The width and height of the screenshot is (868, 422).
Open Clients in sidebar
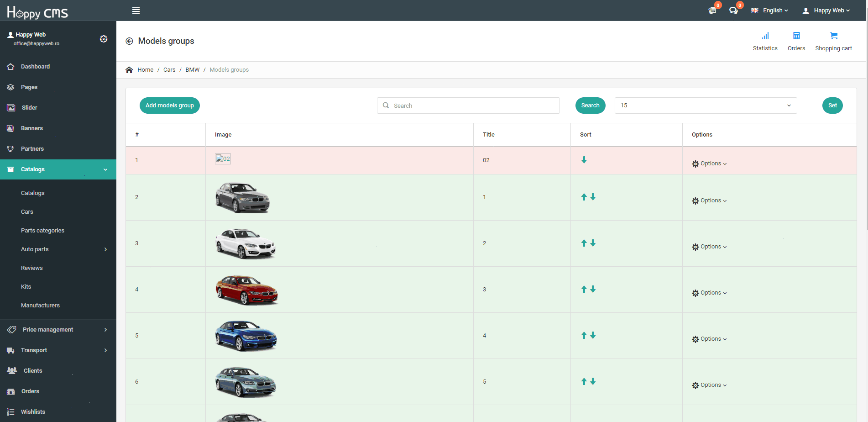pyautogui.click(x=58, y=371)
